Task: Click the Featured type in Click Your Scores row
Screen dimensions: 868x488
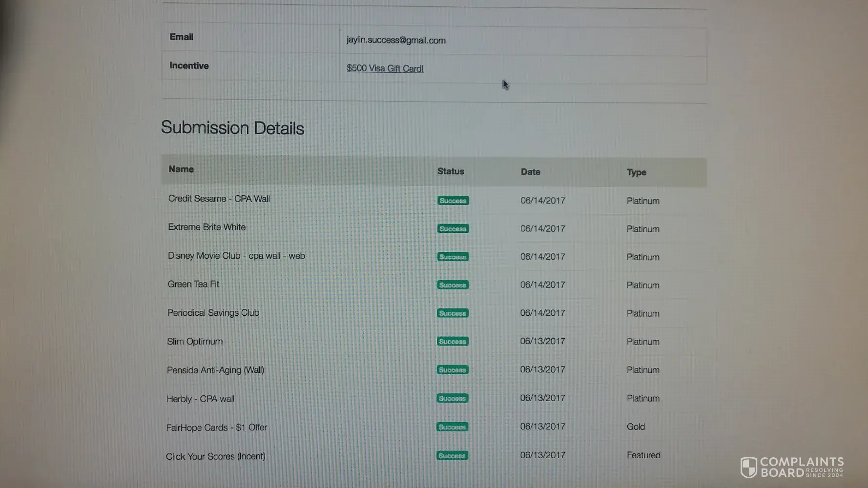Action: (643, 455)
